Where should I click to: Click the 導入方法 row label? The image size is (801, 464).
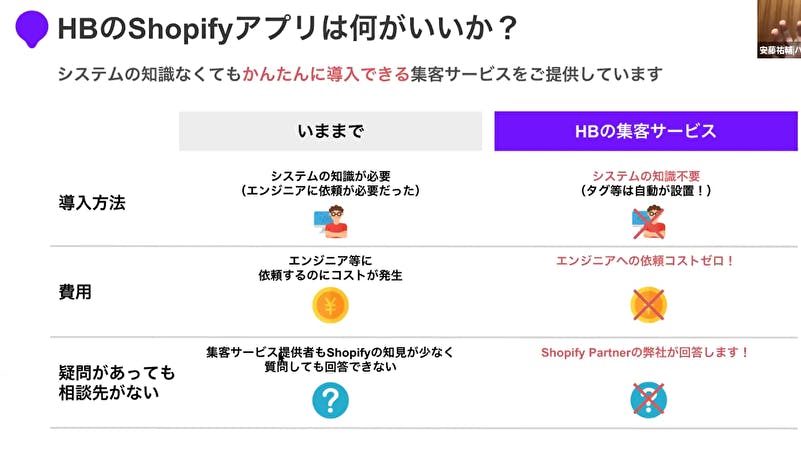coord(92,203)
